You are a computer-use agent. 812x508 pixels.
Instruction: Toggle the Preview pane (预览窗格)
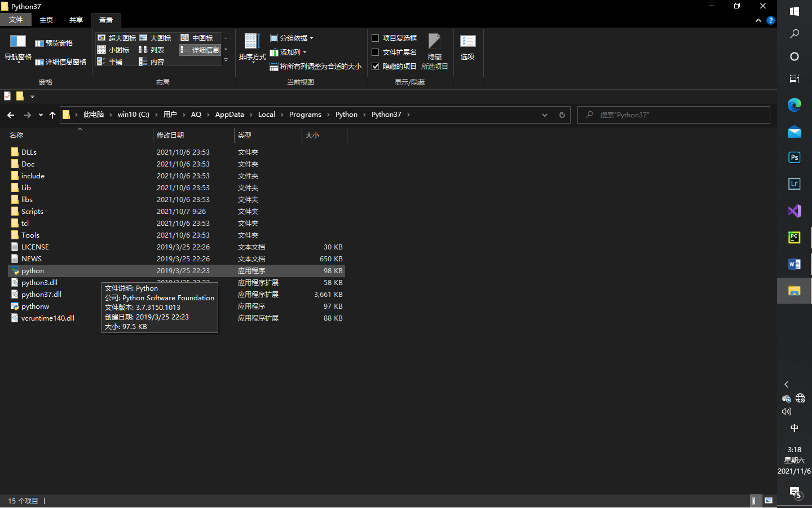54,43
